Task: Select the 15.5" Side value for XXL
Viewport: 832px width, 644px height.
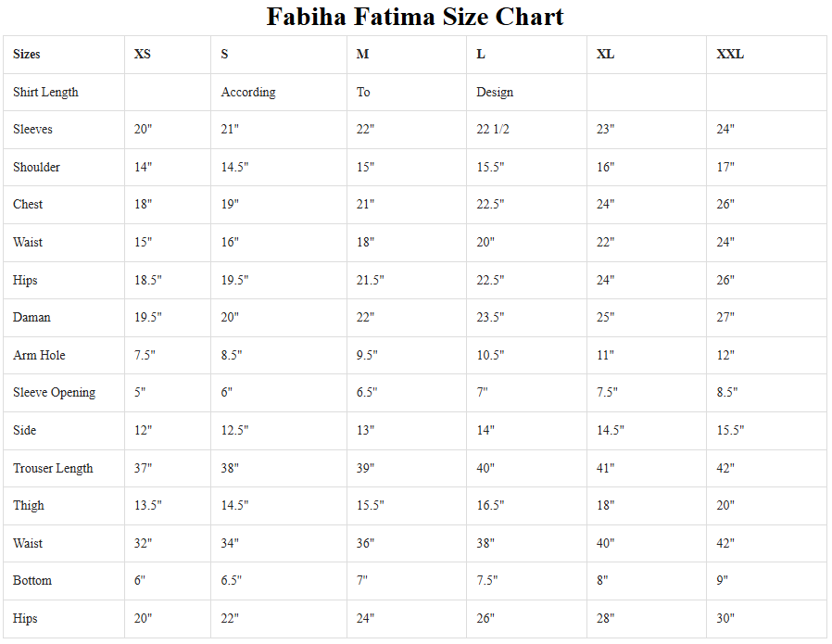Action: pos(730,431)
